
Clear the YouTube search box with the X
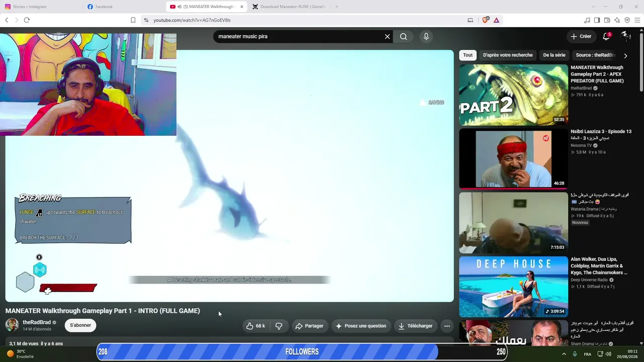[x=387, y=37]
